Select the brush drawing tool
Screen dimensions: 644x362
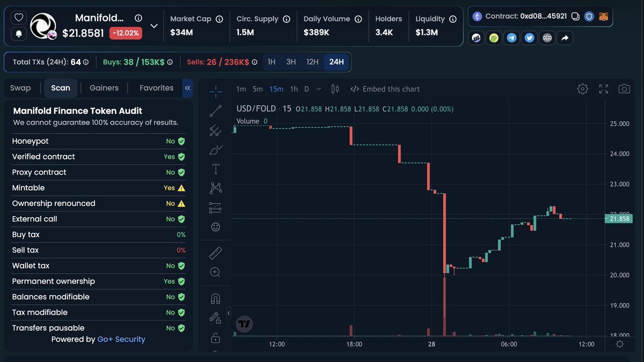(215, 150)
